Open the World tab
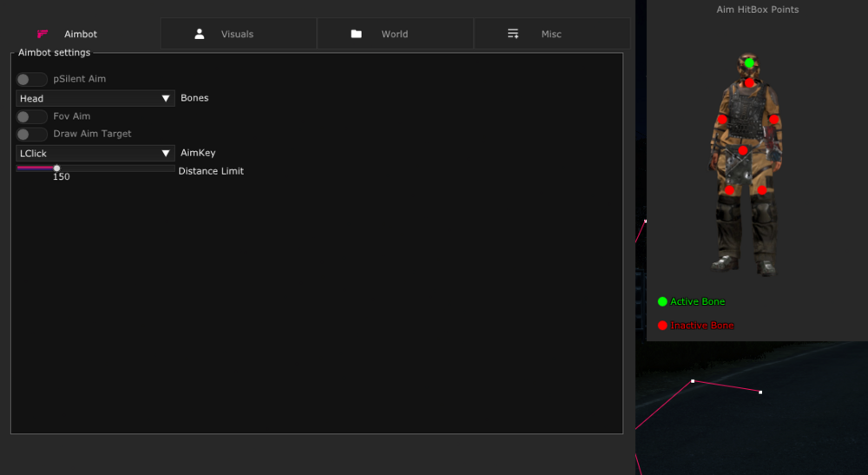This screenshot has height=475, width=868. tap(395, 34)
